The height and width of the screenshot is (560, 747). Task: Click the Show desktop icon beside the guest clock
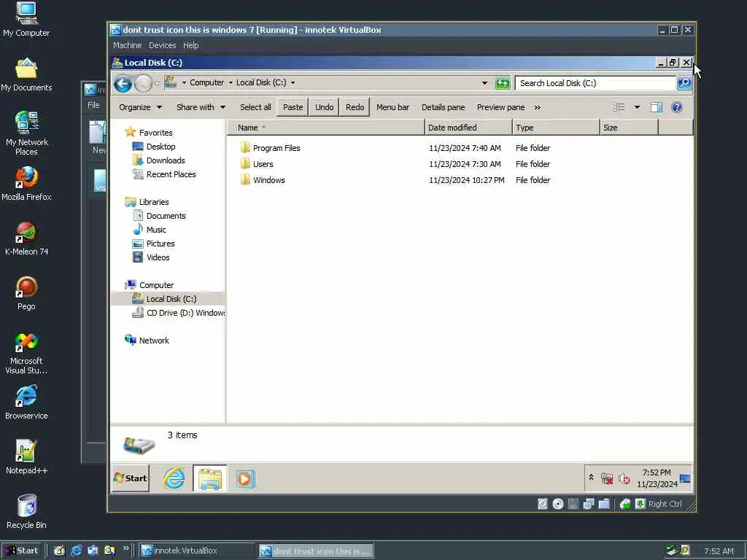(x=685, y=478)
